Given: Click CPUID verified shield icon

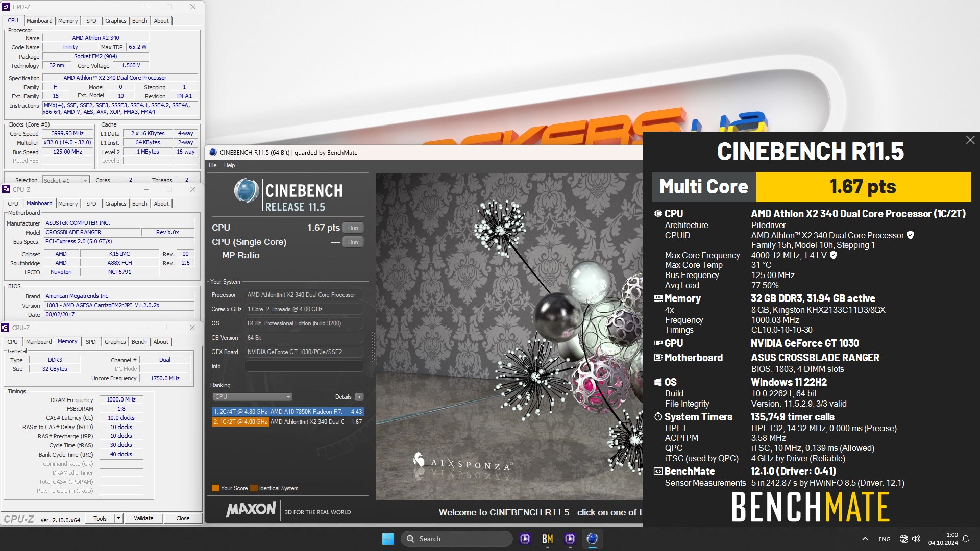Looking at the screenshot, I should point(911,235).
